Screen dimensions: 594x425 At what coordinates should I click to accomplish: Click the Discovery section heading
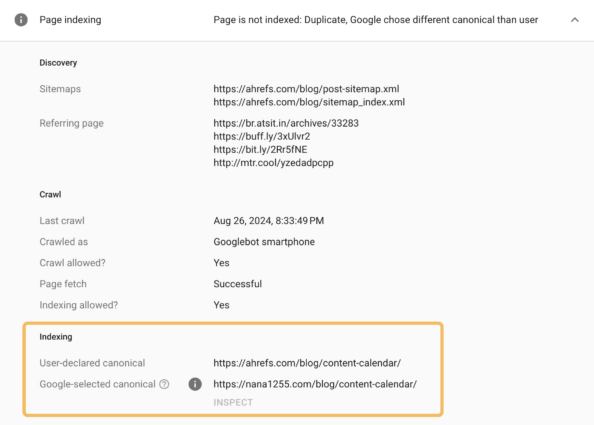point(58,63)
